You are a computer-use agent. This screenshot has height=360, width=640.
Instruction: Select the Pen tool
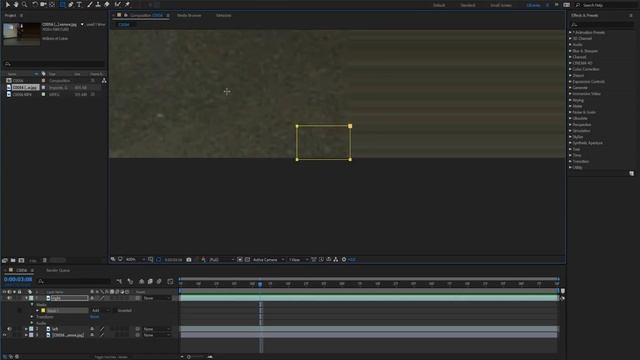[x=71, y=4]
